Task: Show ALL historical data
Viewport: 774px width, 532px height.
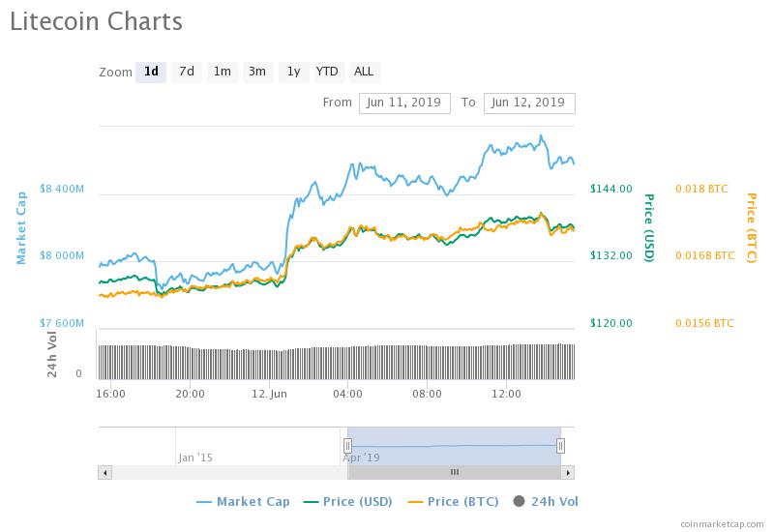Action: 364,72
